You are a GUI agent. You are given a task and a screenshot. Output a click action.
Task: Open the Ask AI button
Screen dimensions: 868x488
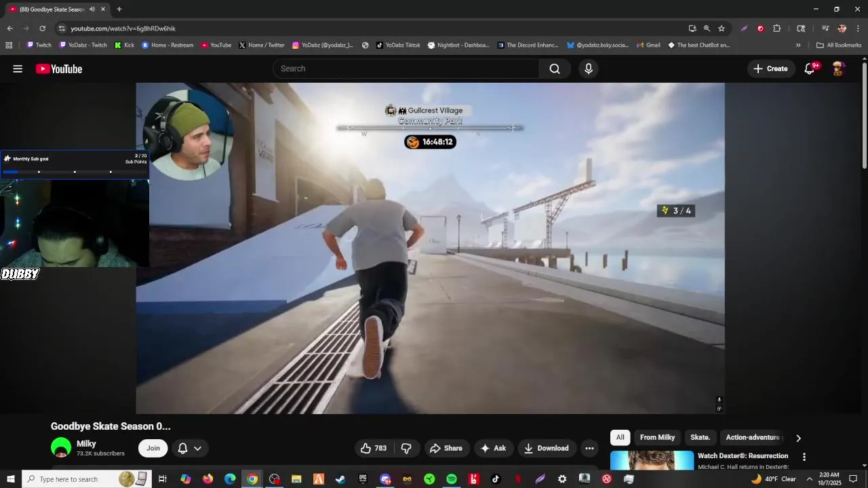[x=493, y=448]
